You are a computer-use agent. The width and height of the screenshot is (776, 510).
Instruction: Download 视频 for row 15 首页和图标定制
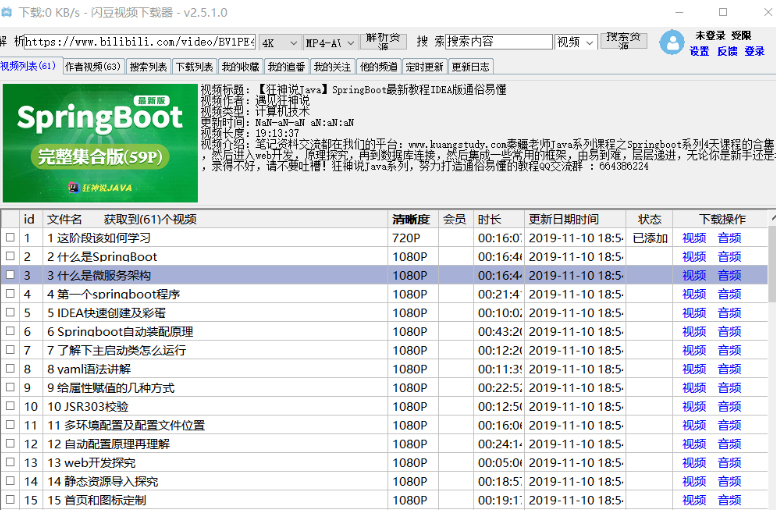(694, 500)
